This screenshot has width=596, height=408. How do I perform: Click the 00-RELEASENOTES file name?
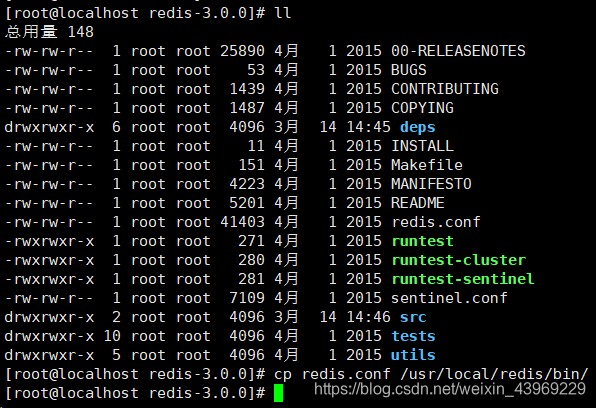458,51
